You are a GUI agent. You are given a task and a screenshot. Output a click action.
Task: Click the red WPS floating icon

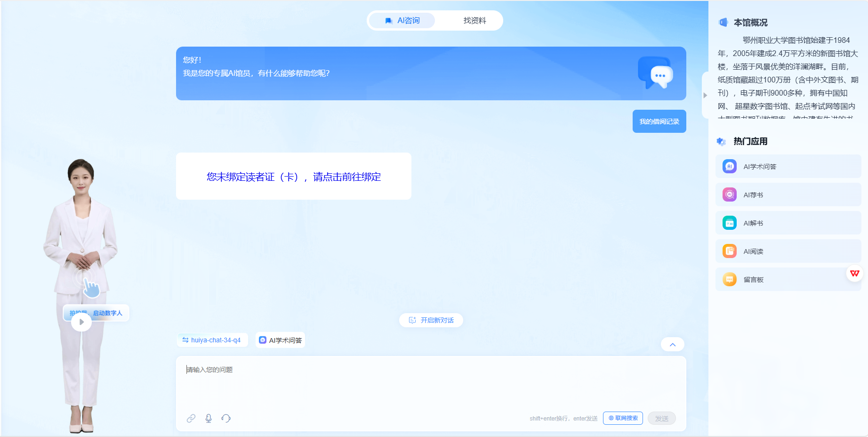854,274
